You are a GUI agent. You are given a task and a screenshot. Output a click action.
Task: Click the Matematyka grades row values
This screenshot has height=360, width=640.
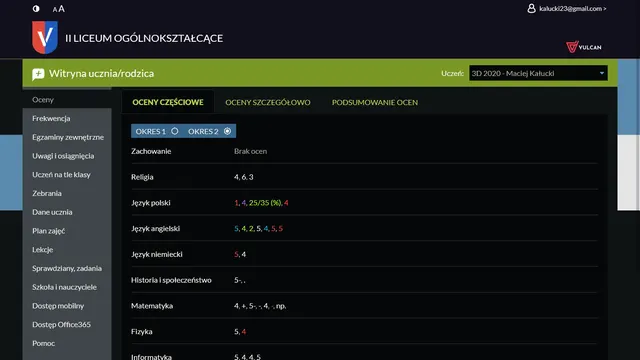[x=260, y=306]
